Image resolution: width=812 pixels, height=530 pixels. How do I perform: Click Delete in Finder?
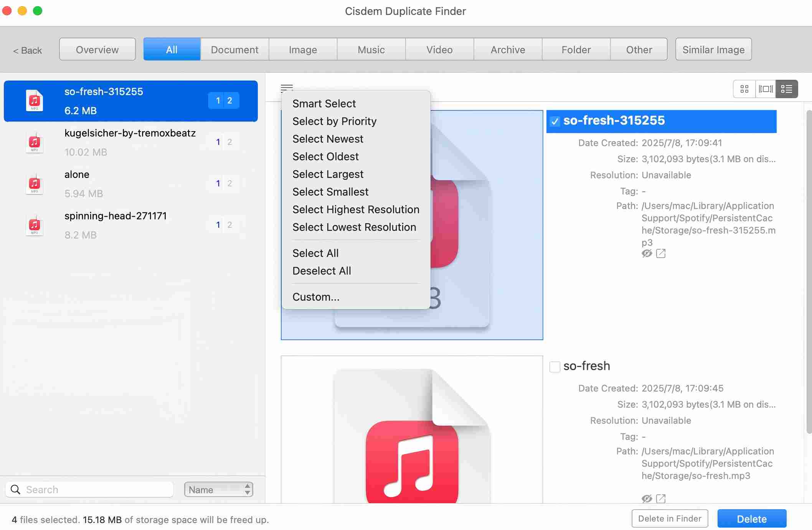pos(669,518)
